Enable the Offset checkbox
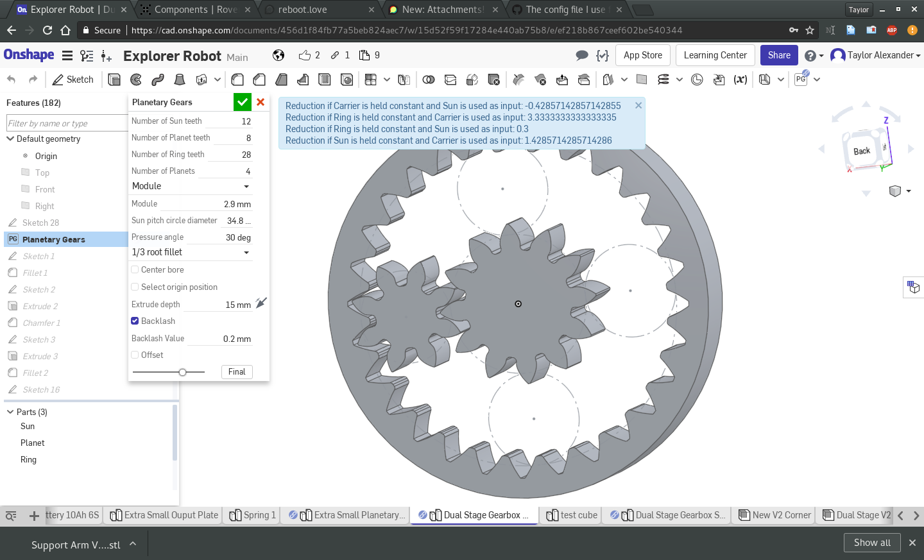The width and height of the screenshot is (924, 560). point(135,355)
